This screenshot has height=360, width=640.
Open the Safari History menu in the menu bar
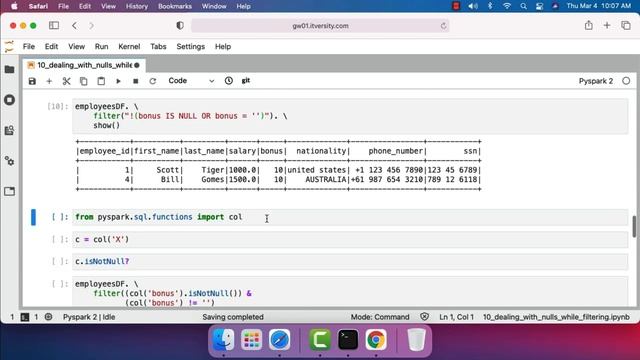[x=136, y=6]
